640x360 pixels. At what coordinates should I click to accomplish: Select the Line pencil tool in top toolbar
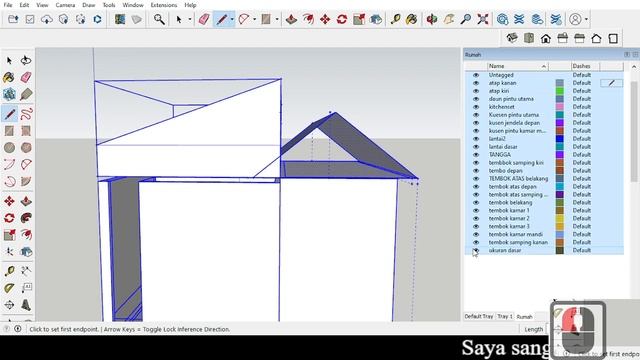click(222, 19)
